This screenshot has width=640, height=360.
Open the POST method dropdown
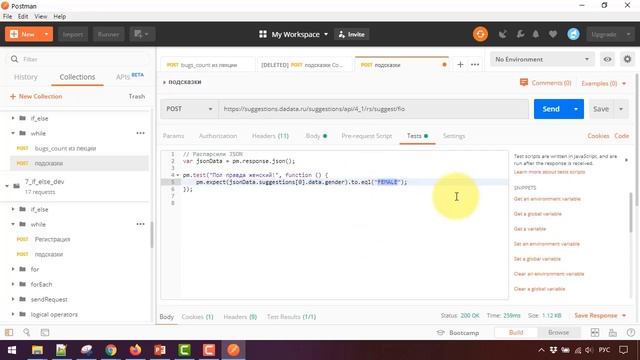coord(189,109)
